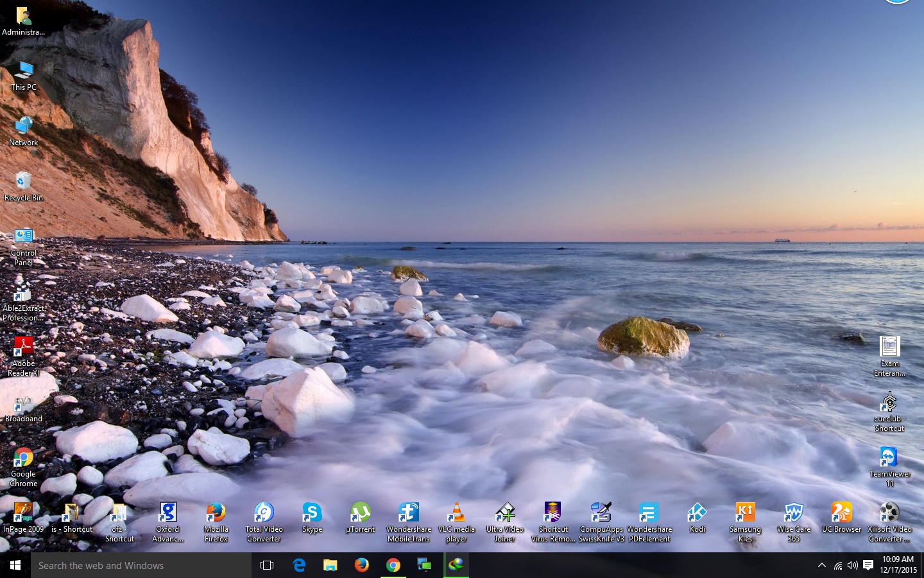Select the 'is - Shortcut' desktop icon
924x578 pixels.
(x=71, y=518)
